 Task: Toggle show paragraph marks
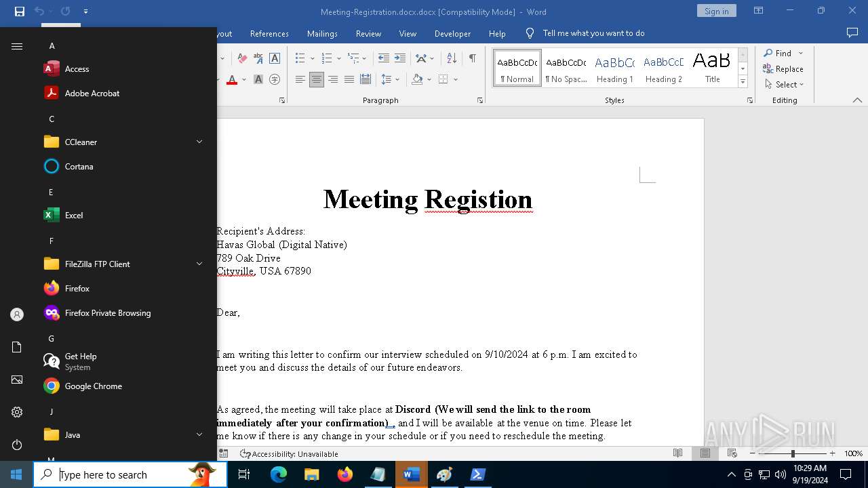tap(472, 58)
